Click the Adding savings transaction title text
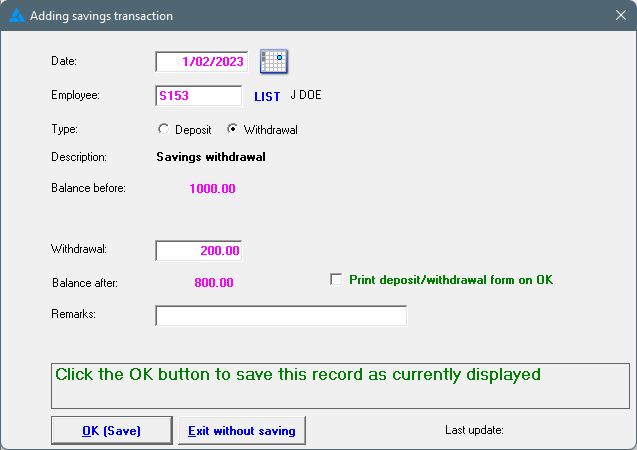 (x=102, y=16)
